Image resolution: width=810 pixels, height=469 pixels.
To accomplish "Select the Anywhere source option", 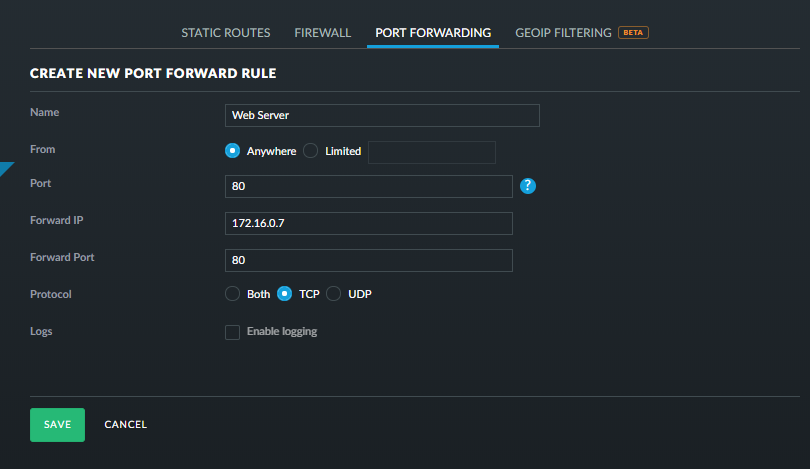I will tap(233, 151).
